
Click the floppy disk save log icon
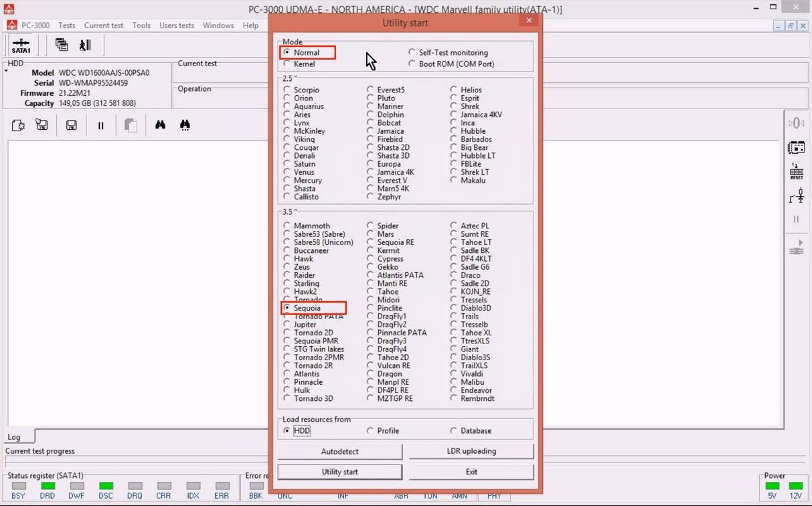71,125
